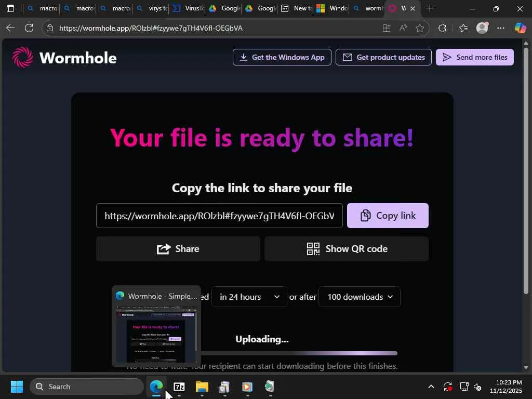The image size is (532, 399).
Task: View site info via the lock icon
Action: [x=50, y=28]
